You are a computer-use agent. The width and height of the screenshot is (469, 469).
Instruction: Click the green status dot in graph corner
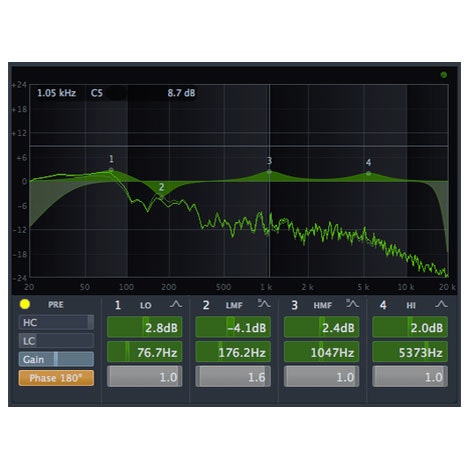pos(444,75)
